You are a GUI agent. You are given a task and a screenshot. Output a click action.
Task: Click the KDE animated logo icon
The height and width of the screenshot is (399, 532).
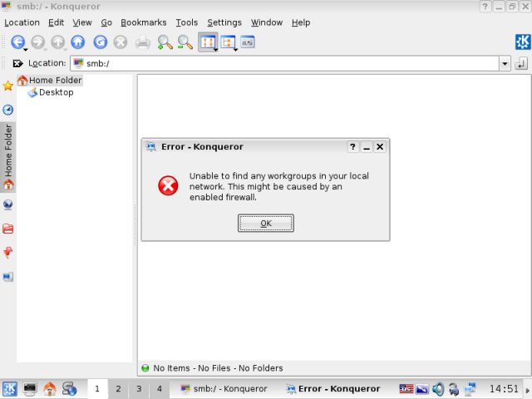point(523,42)
